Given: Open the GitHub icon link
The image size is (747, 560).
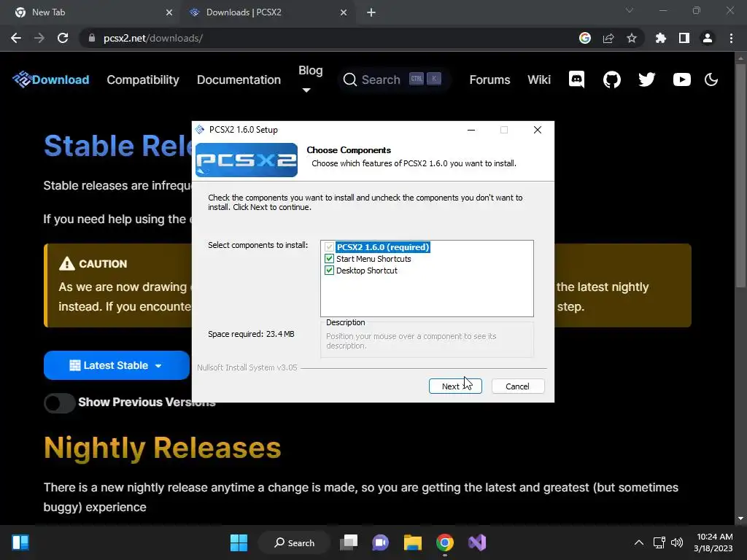Looking at the screenshot, I should click(612, 79).
